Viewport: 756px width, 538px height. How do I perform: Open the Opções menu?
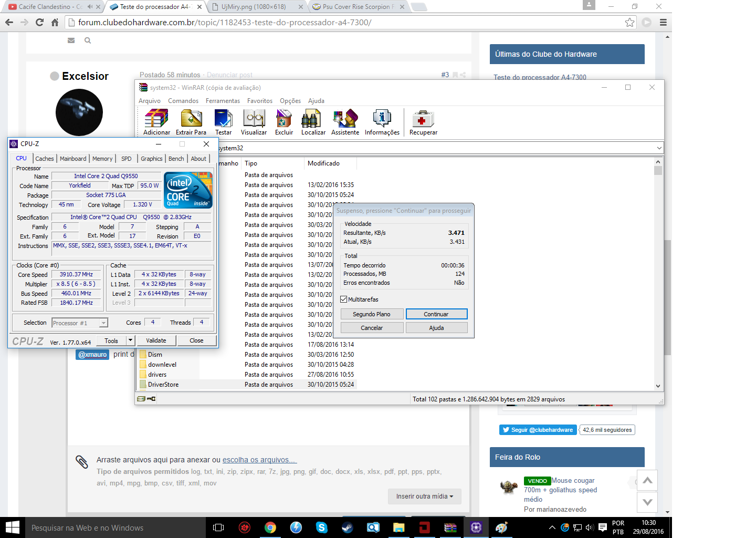(x=290, y=101)
